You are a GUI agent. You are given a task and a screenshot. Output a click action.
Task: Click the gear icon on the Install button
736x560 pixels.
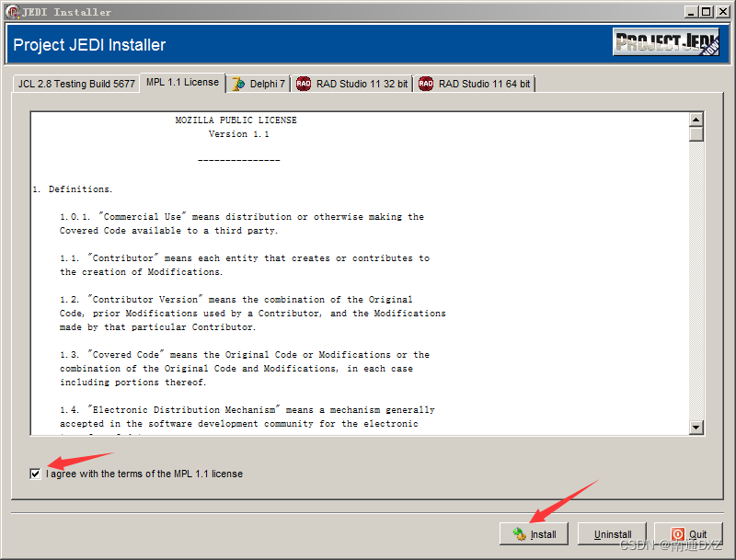(521, 533)
